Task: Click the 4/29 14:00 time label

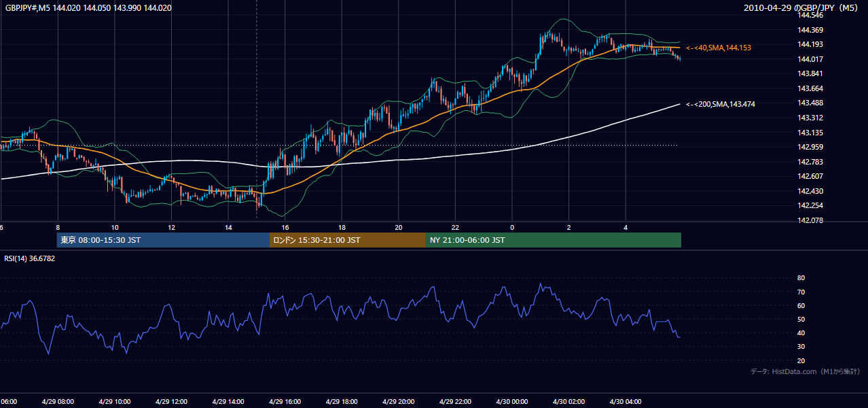Action: click(x=228, y=402)
